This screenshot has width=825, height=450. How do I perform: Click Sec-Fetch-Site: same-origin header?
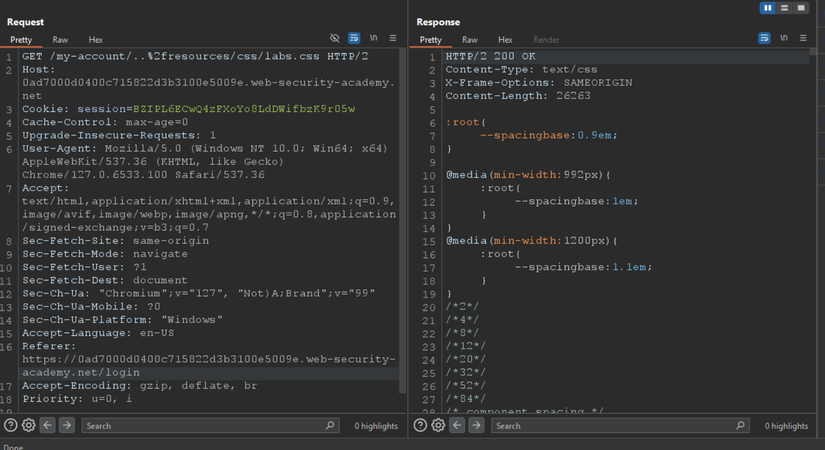click(x=115, y=241)
